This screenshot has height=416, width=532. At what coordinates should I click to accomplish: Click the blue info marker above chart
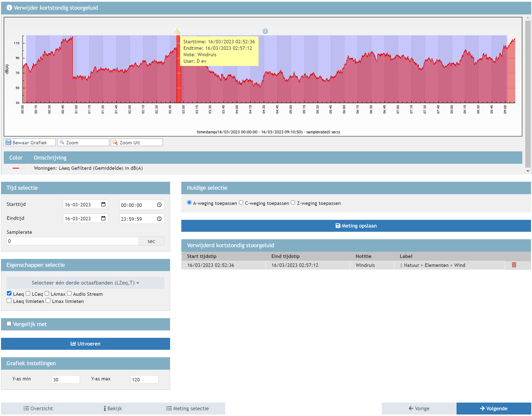click(x=265, y=31)
